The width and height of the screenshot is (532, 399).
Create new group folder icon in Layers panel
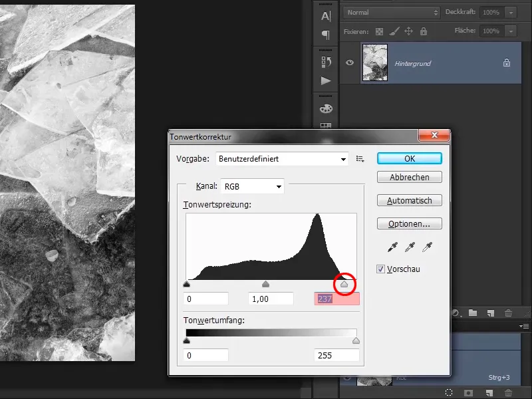click(x=473, y=313)
